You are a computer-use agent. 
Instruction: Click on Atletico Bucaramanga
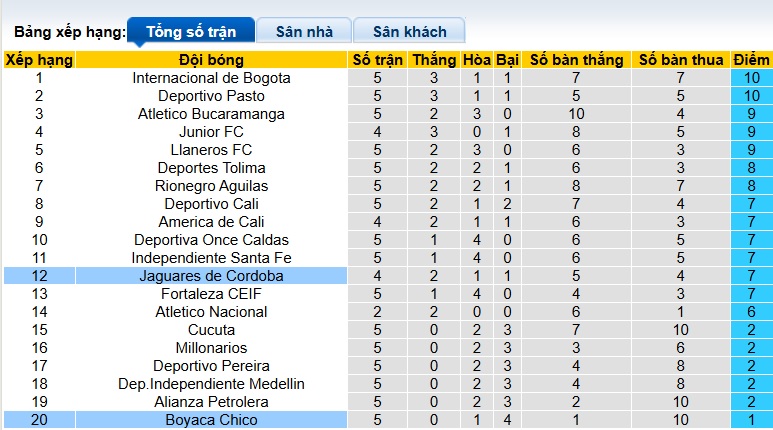[x=211, y=114]
